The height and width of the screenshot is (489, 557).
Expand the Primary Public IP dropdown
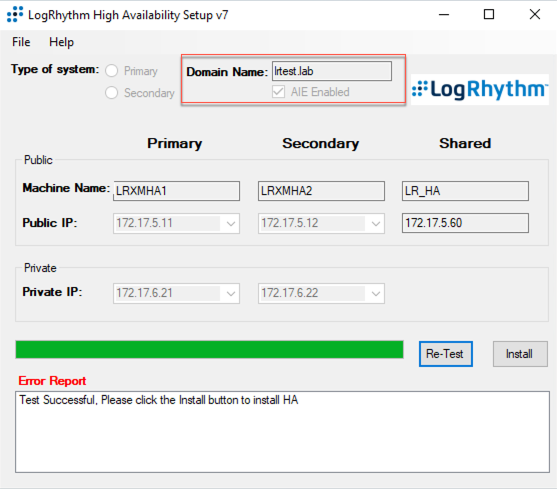pyautogui.click(x=231, y=223)
